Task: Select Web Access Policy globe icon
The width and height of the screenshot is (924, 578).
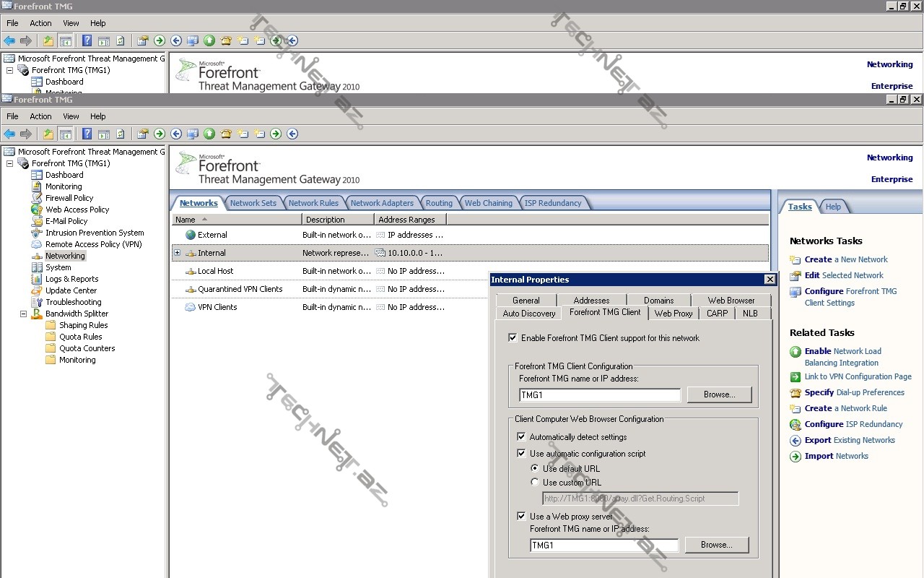Action: (37, 210)
